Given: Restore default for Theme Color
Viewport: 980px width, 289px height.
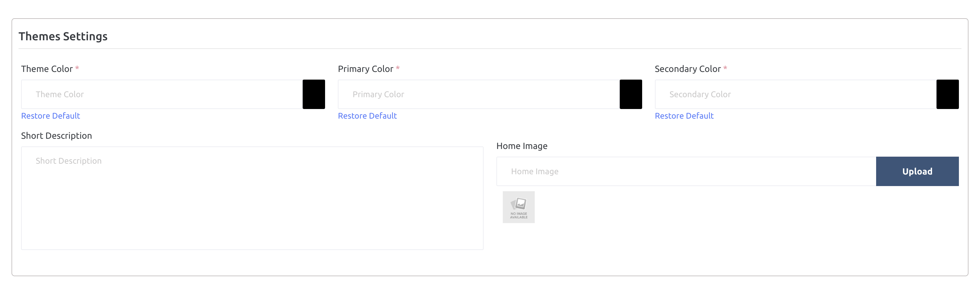Looking at the screenshot, I should [51, 116].
